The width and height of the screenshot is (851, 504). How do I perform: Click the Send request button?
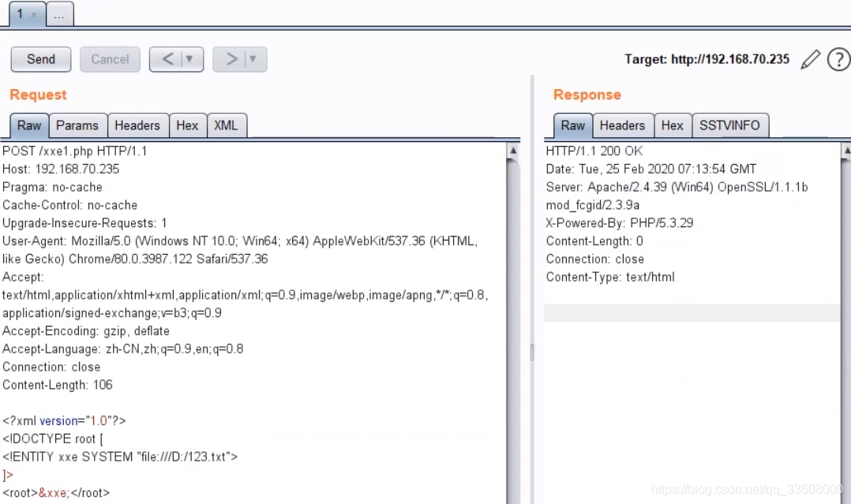[41, 59]
